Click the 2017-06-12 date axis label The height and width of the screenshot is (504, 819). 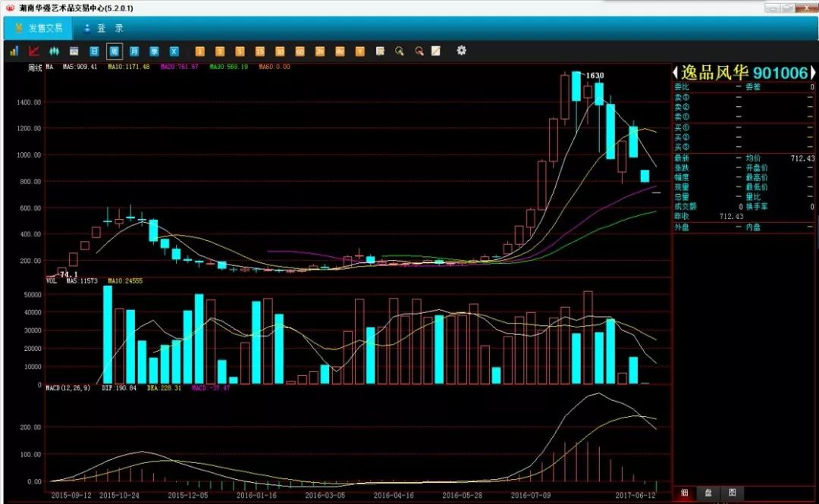pos(635,495)
